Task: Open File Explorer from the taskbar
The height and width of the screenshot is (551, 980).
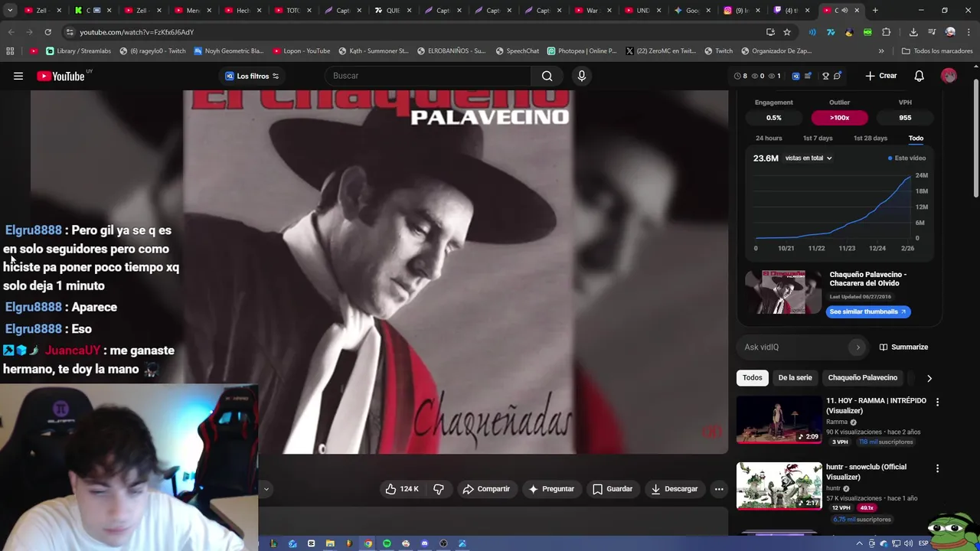Action: [330, 543]
